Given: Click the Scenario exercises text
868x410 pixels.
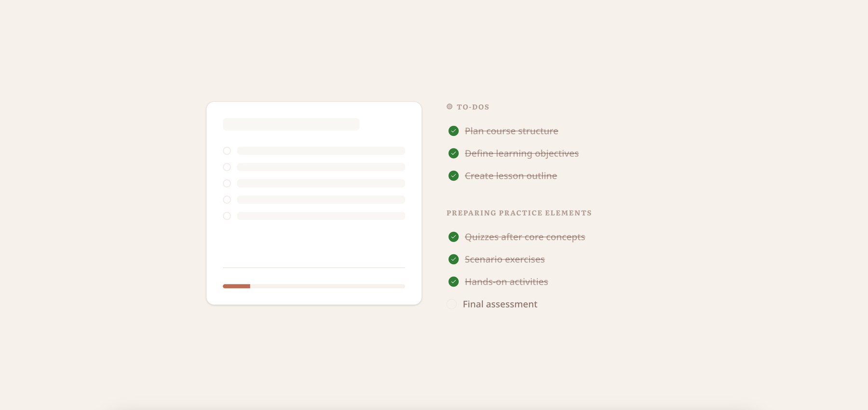Looking at the screenshot, I should tap(505, 259).
